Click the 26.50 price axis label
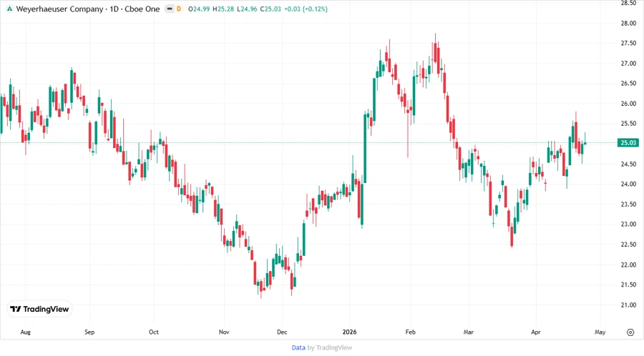This screenshot has width=644, height=356. [x=628, y=84]
